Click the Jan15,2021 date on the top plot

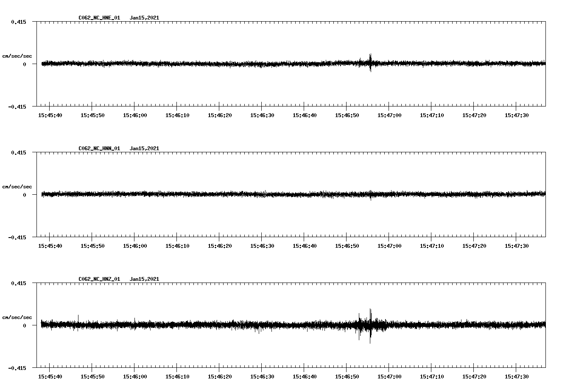click(145, 17)
